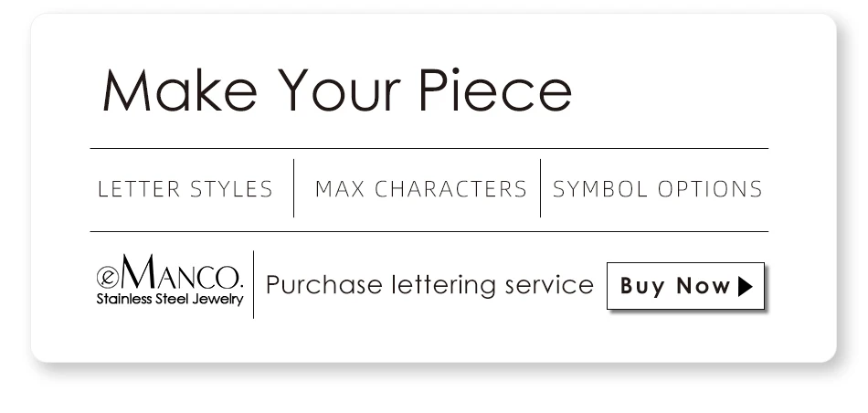868x413 pixels.
Task: Click the word service before Buy Now
Action: tap(549, 285)
